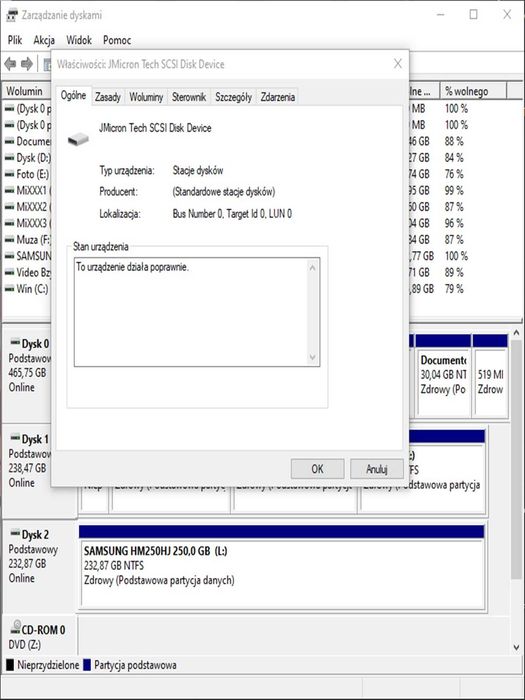This screenshot has height=700, width=525.
Task: Switch to the Zasady tab
Action: tap(108, 97)
